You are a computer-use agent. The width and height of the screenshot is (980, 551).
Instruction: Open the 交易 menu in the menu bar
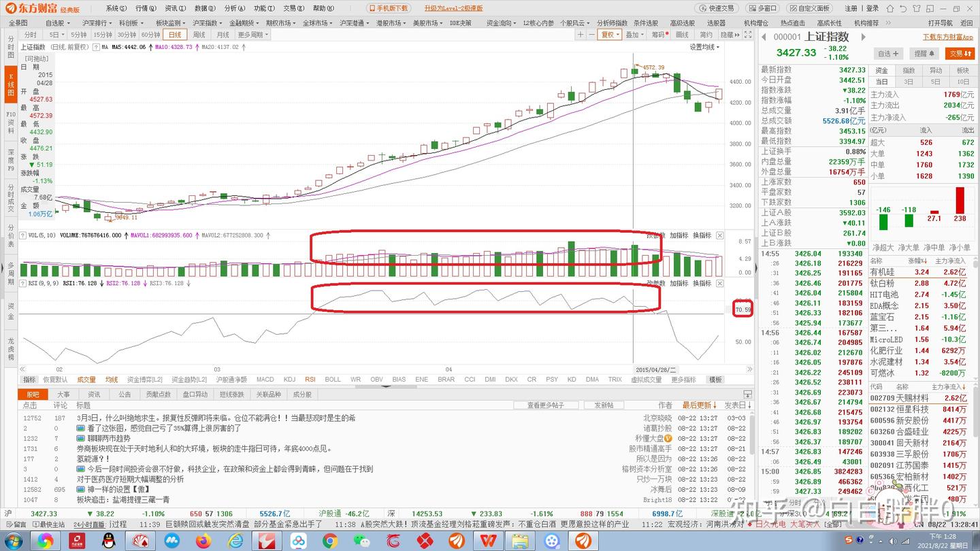point(293,8)
